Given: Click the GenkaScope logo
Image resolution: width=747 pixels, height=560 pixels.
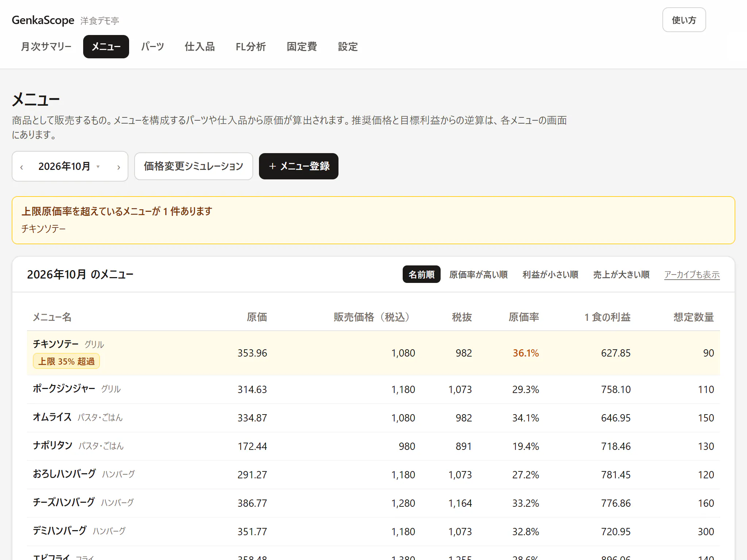Looking at the screenshot, I should click(43, 20).
